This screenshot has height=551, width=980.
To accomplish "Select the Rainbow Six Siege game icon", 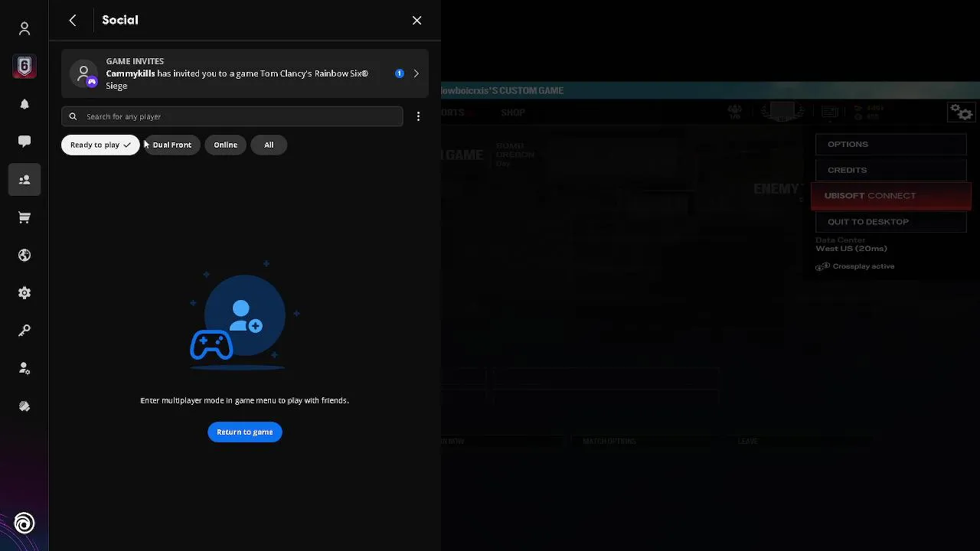I will tap(24, 67).
